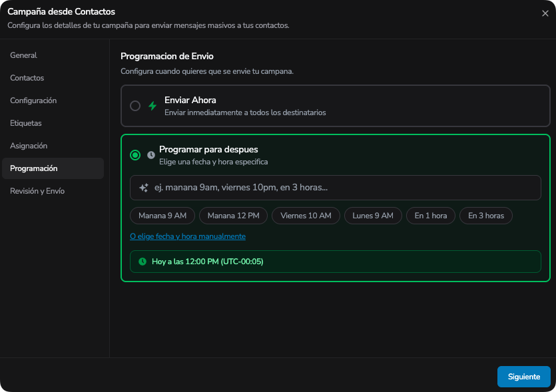The image size is (556, 392).
Task: Open the General section
Action: [53, 55]
